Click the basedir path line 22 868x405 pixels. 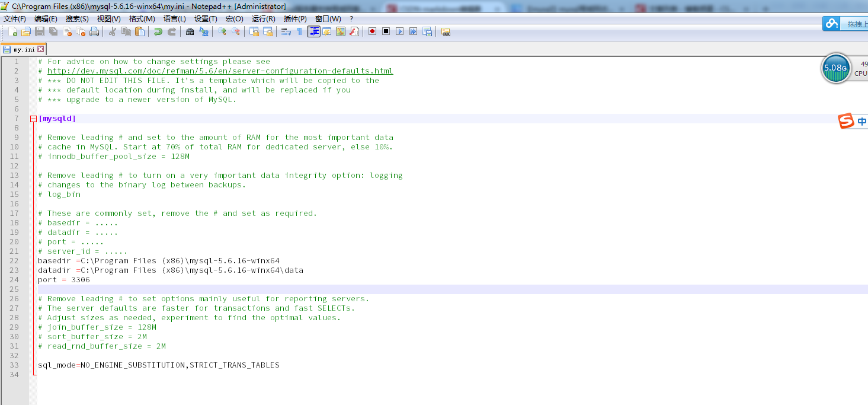click(159, 261)
